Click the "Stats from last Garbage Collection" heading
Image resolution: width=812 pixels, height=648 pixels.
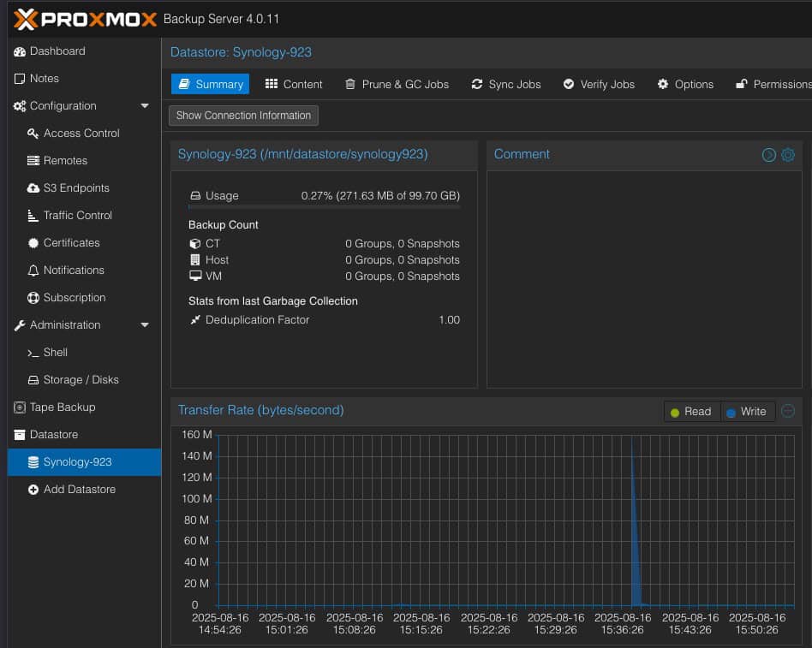(273, 300)
